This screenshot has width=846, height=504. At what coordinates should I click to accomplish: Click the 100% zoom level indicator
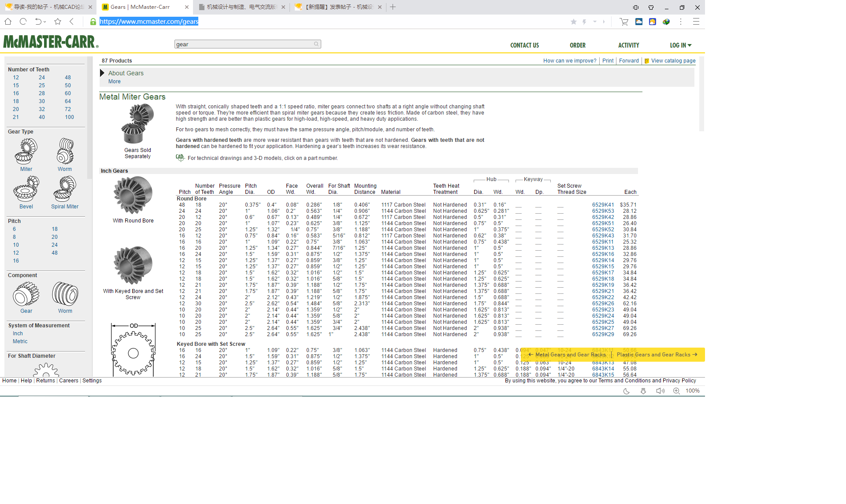click(x=692, y=391)
